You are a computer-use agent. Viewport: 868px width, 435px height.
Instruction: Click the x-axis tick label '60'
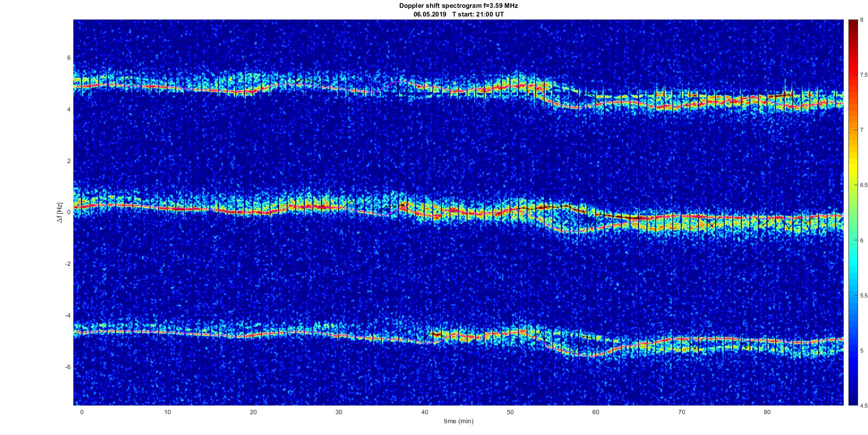coord(596,412)
